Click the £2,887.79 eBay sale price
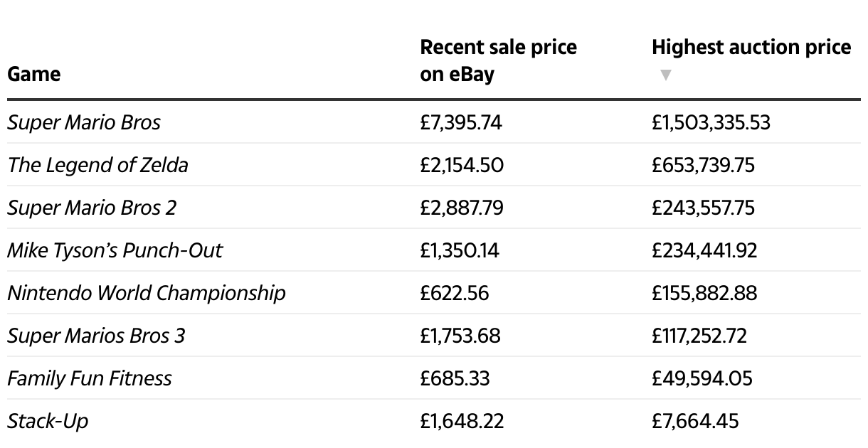Image resolution: width=868 pixels, height=448 pixels. (x=462, y=208)
